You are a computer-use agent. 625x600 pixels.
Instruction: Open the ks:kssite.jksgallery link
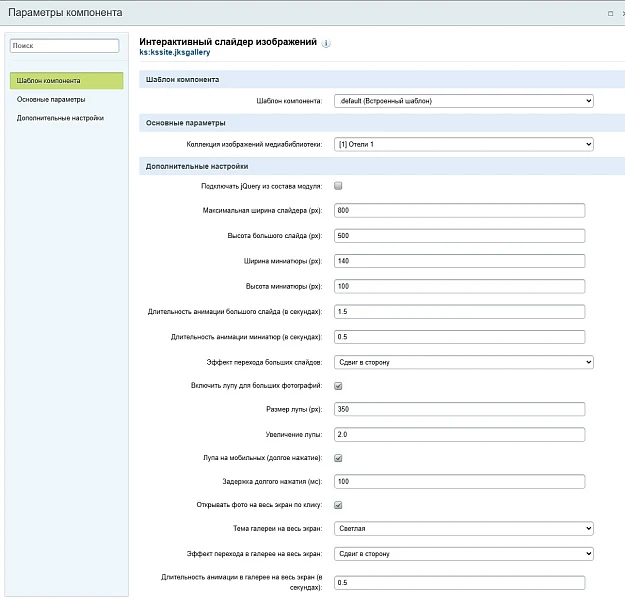coord(175,52)
